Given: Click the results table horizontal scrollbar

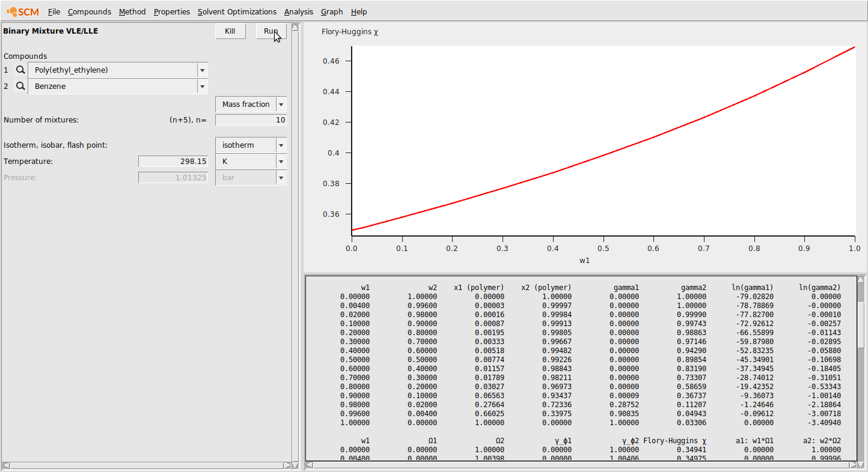Looking at the screenshot, I should [x=581, y=465].
